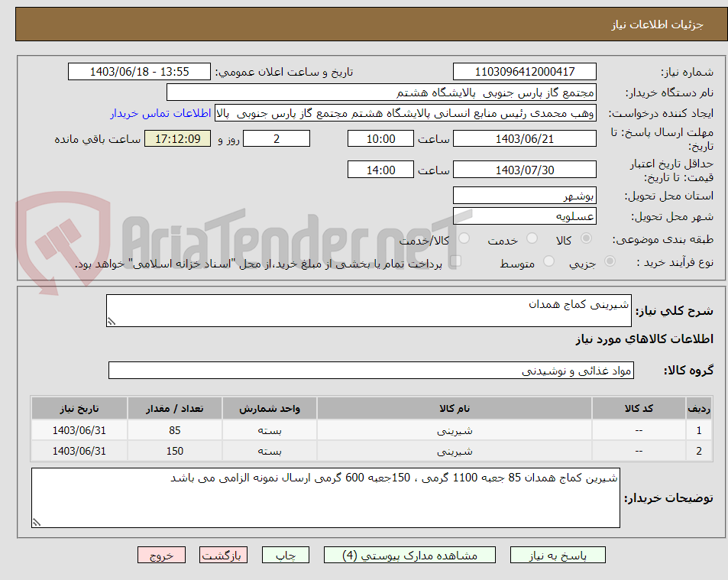Select the 'جزیی' purchase type radio
Viewport: 728px width, 580px height.
[610, 261]
